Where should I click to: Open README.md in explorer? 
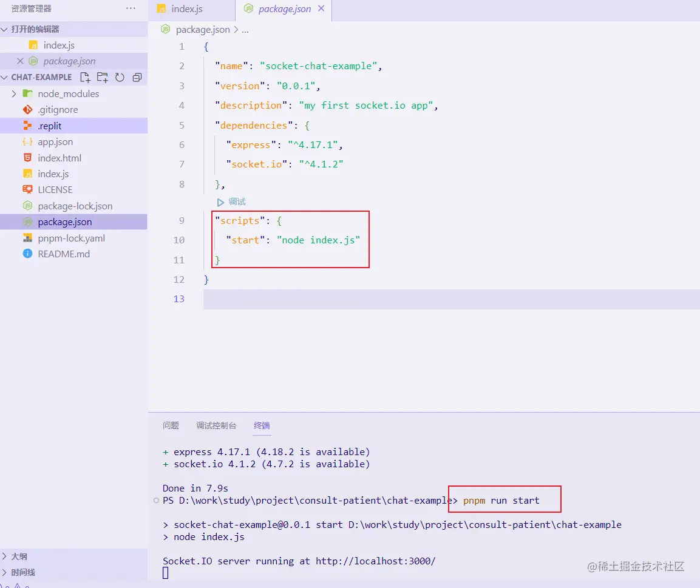tap(73, 254)
